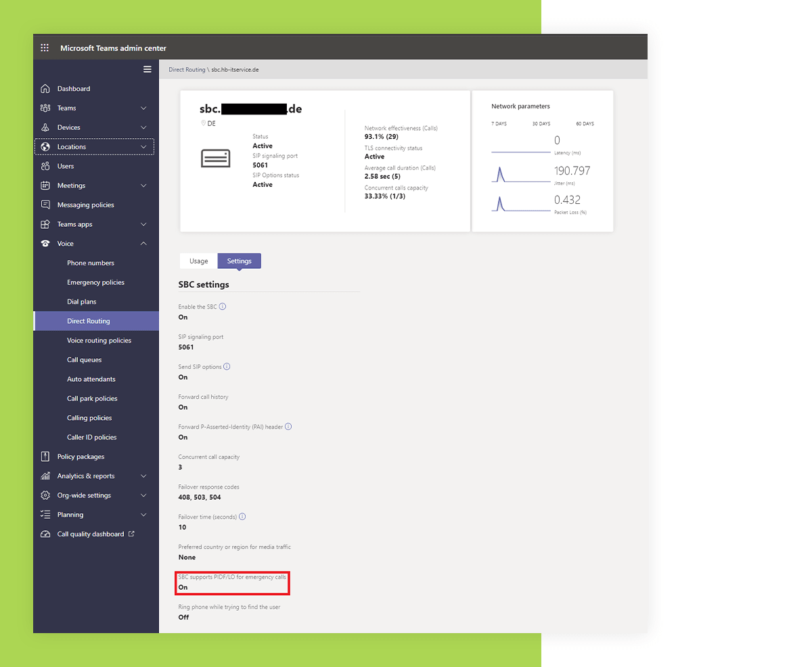Viewport: 812px width, 667px height.
Task: Click the Network effectiveness value 93.1% (29)
Action: coord(382,137)
